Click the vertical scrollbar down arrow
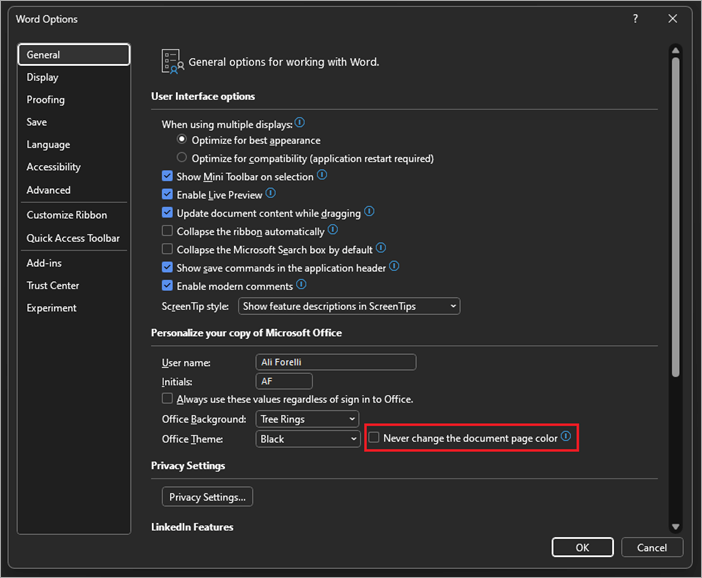Viewport: 702px width, 578px height. click(675, 526)
